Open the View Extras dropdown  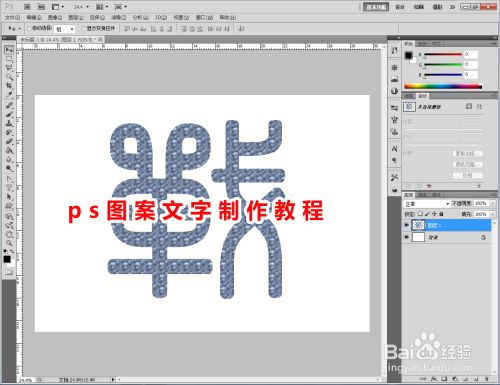[x=58, y=7]
